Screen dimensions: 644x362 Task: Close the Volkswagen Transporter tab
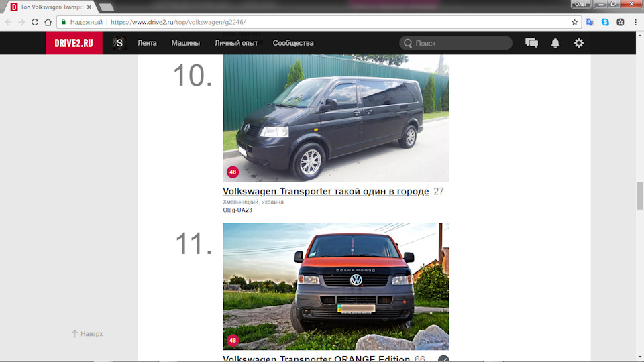tap(89, 7)
